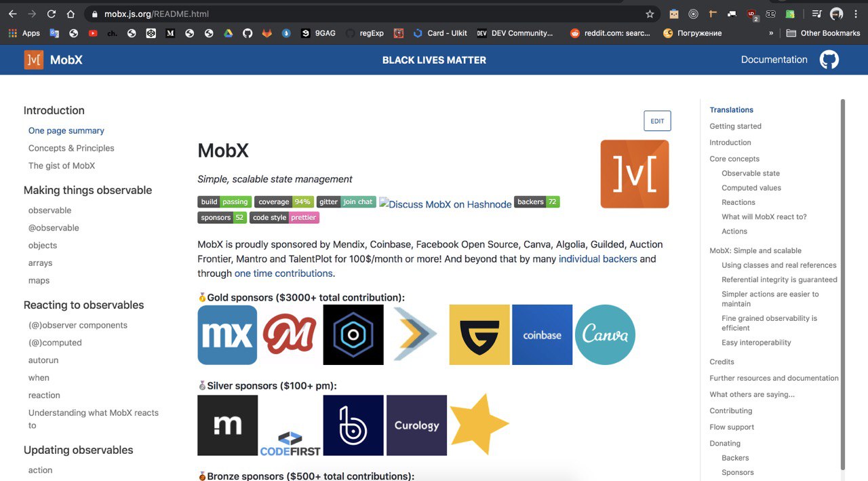The image size is (868, 481).
Task: Click the Curology sponsor logo
Action: pos(416,425)
